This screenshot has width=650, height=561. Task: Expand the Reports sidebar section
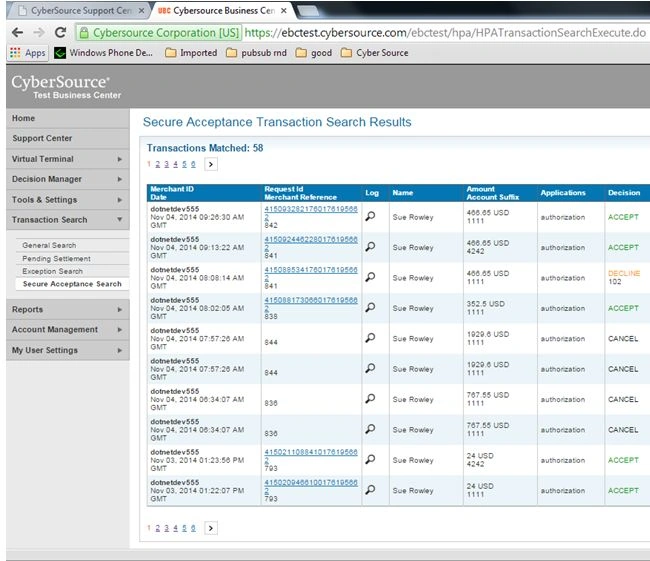(68, 310)
